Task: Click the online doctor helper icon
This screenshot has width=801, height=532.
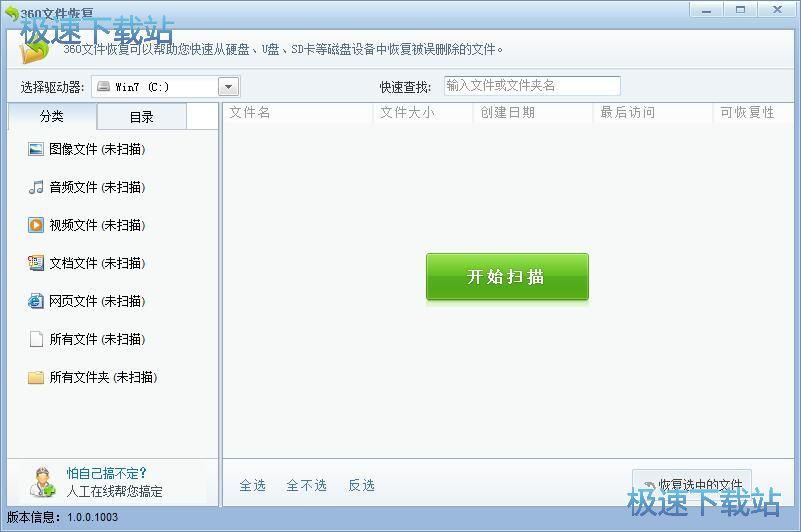Action: [x=42, y=482]
